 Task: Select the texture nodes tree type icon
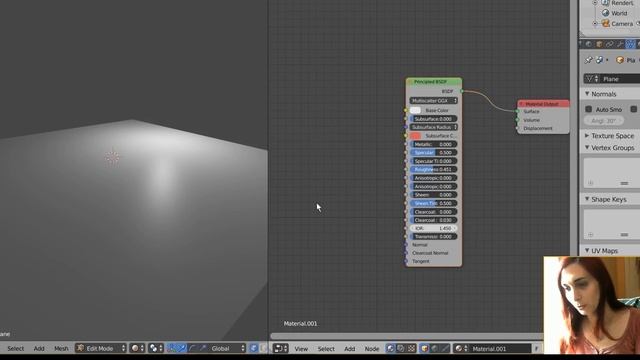click(x=411, y=349)
